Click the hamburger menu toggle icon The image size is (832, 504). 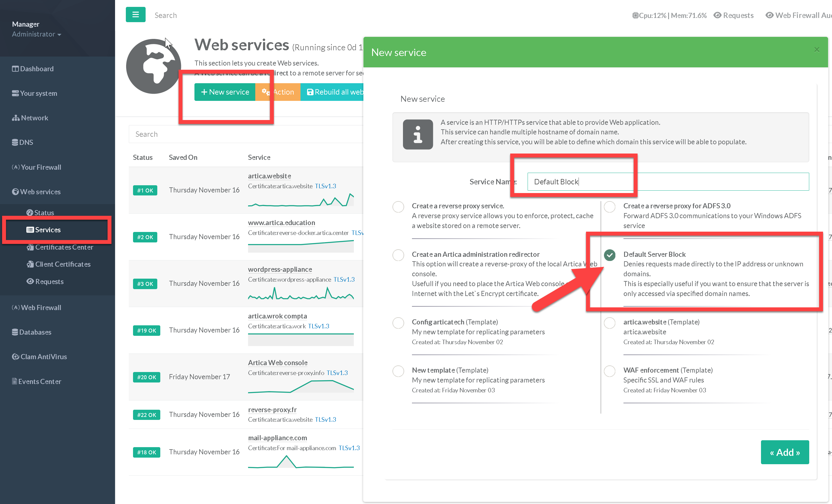click(x=135, y=14)
